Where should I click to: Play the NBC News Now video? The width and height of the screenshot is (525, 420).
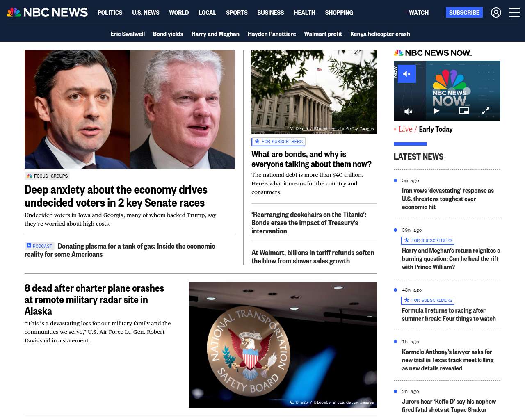(x=436, y=111)
